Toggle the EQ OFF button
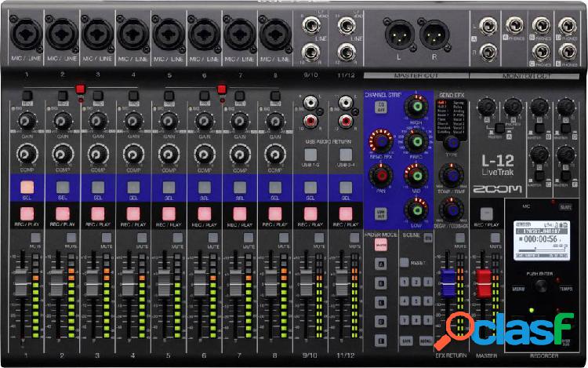 click(x=380, y=107)
